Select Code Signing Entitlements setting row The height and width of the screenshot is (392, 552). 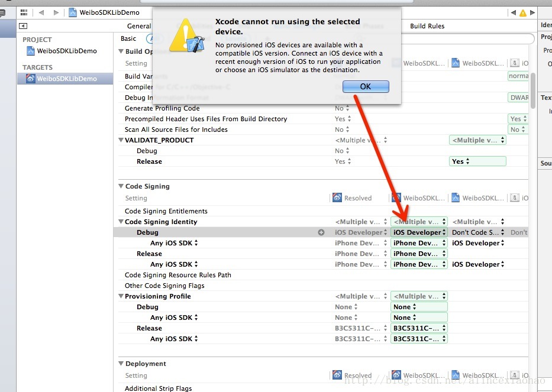[x=323, y=211]
